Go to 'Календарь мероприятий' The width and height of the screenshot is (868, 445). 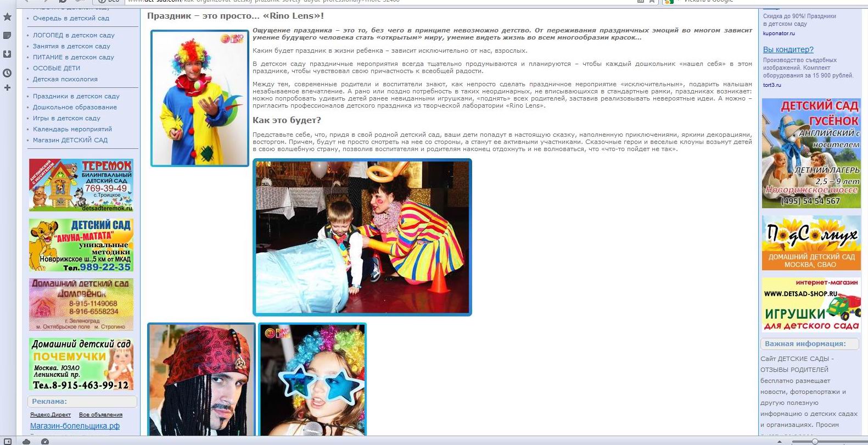click(72, 129)
